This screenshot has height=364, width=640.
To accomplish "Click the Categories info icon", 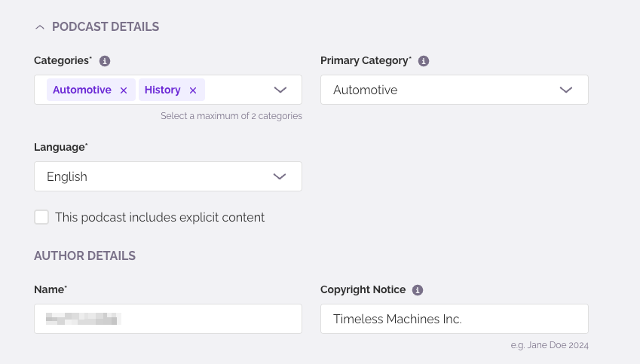I will [x=105, y=61].
